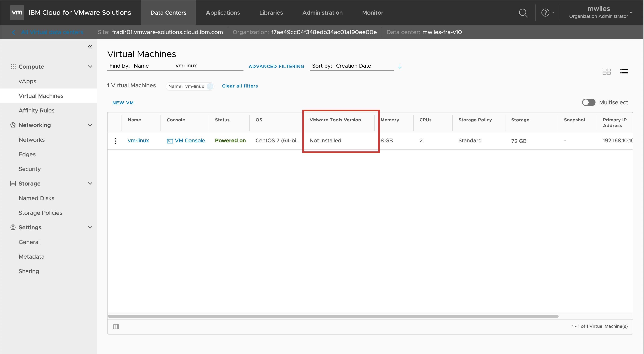This screenshot has width=644, height=354.
Task: Collapse the sidebar with double chevron icon
Action: coord(90,47)
